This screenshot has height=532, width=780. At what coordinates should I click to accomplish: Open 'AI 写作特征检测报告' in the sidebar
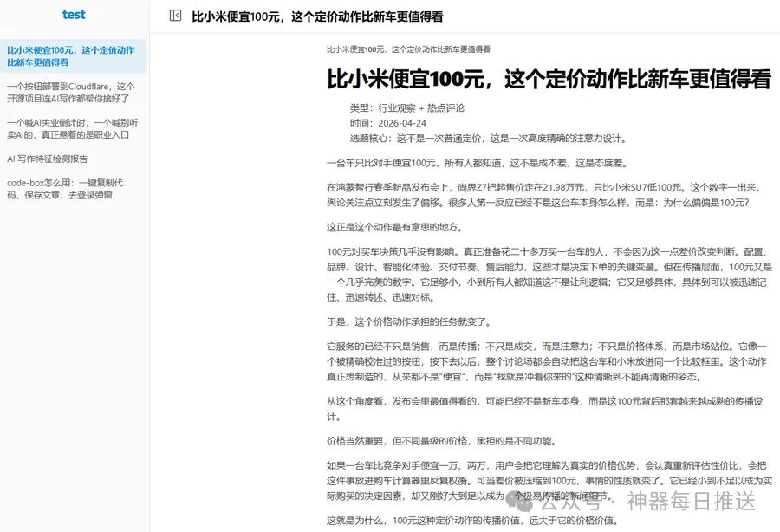pos(48,159)
